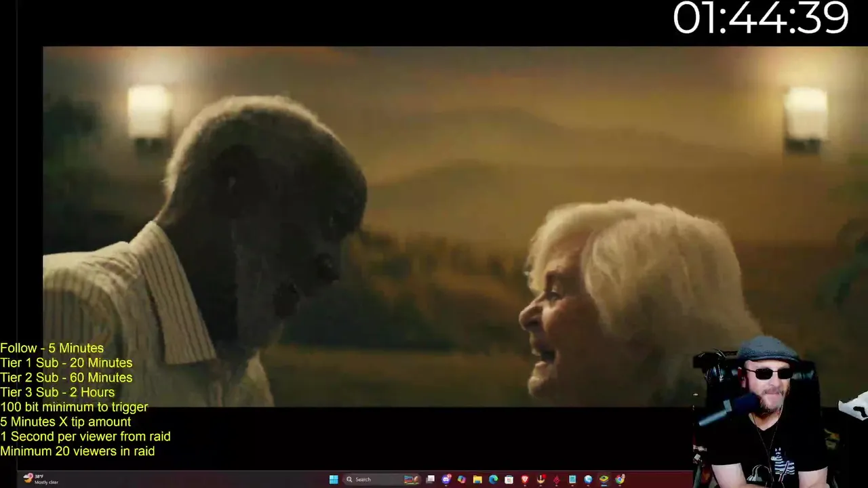868x488 pixels.
Task: Open the red diamond app icon
Action: pyautogui.click(x=556, y=479)
